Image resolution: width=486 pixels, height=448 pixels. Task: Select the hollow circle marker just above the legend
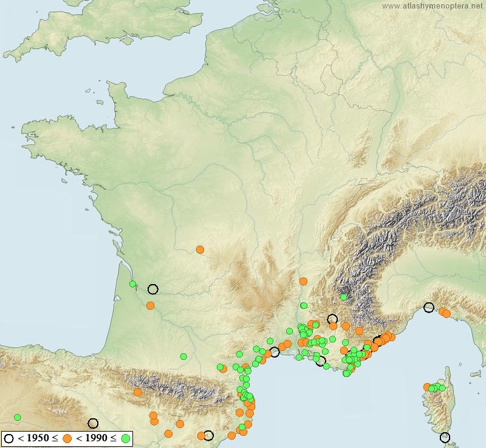[x=93, y=423]
